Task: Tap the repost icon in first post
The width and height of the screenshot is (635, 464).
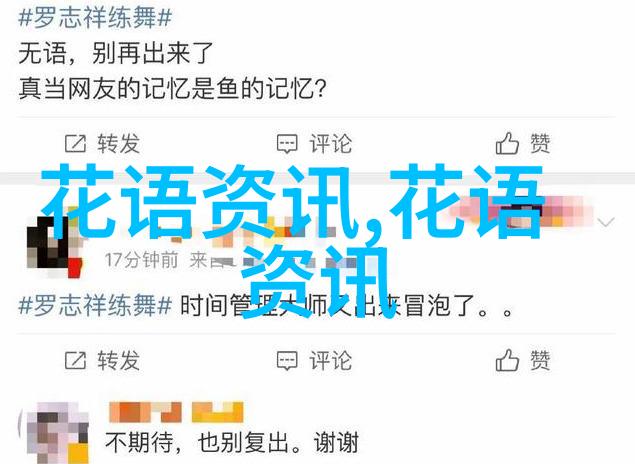Action: (x=75, y=143)
